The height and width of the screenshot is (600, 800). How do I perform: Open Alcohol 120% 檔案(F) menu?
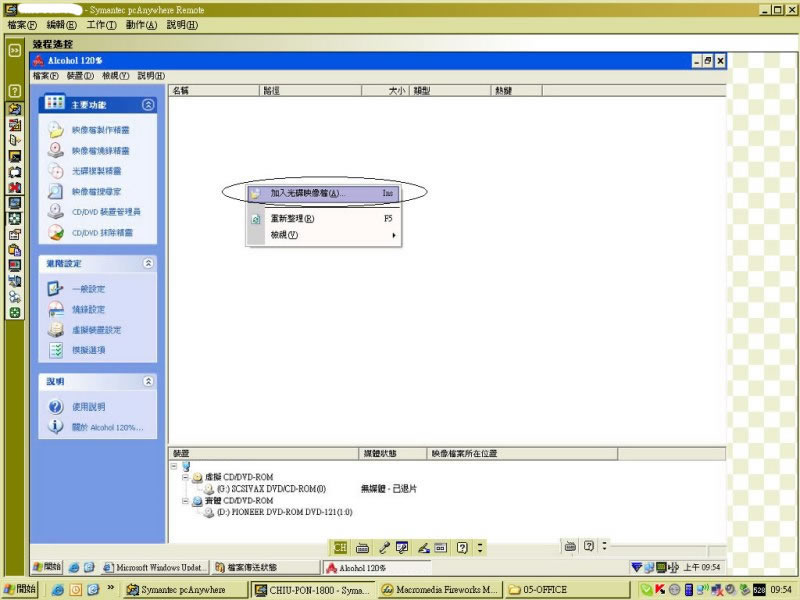[x=46, y=76]
